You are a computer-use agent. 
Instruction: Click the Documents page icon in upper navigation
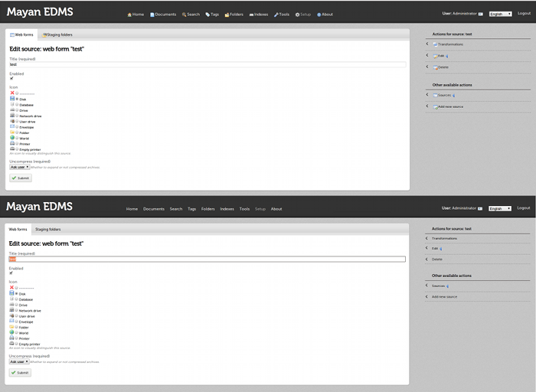click(152, 15)
